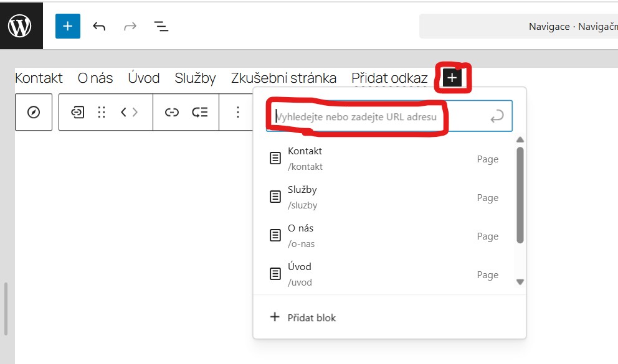Open the three-dot options menu
This screenshot has height=364, width=618.
click(x=237, y=112)
